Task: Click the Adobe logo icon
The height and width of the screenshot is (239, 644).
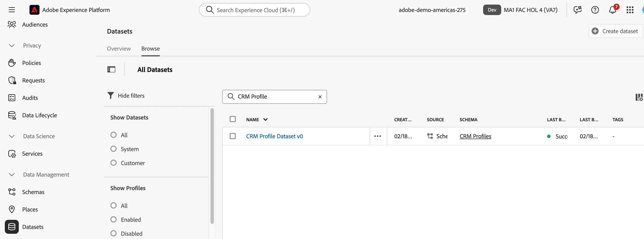Action: [x=34, y=10]
